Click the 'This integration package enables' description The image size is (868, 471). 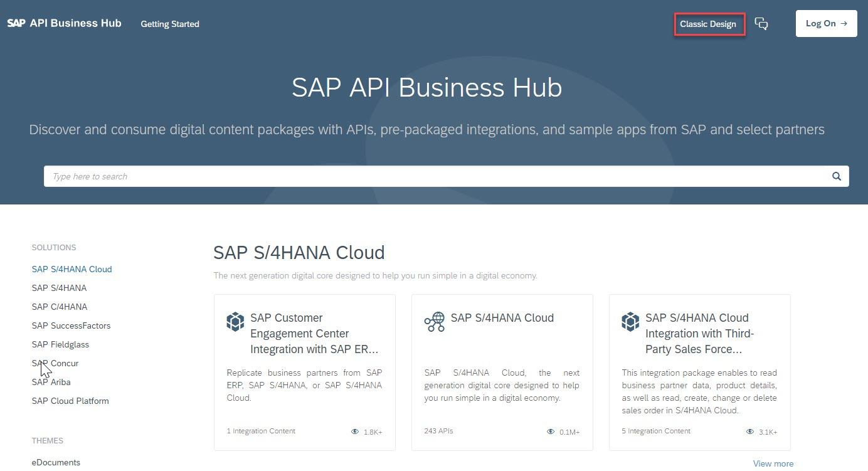[699, 391]
